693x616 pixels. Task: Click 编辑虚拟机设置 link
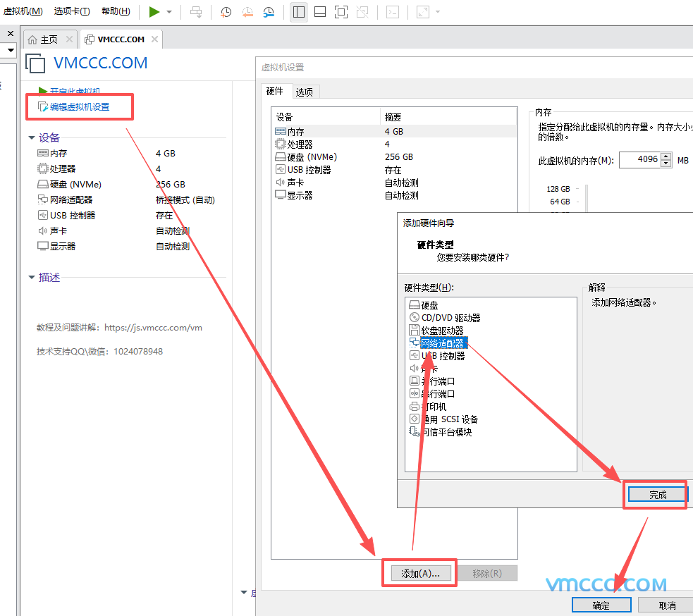80,107
